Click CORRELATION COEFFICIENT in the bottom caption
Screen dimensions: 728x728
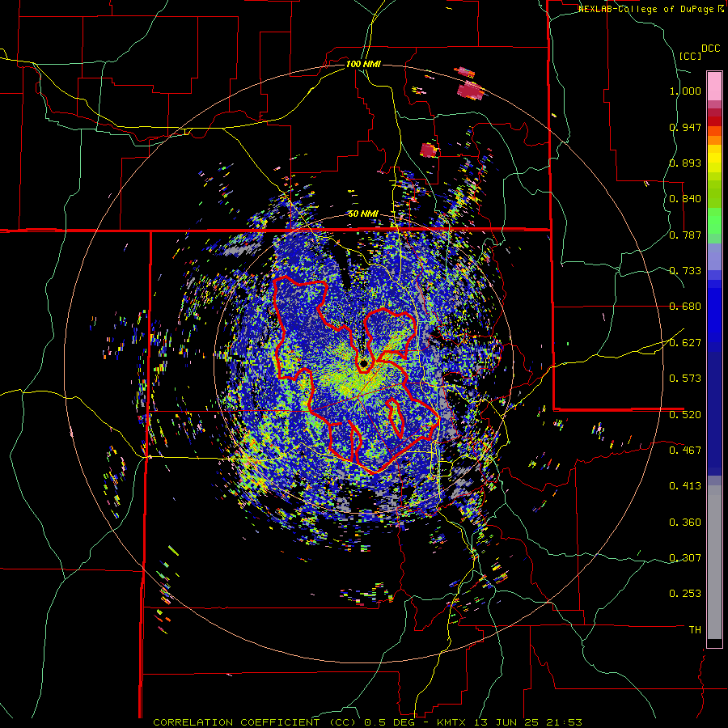tap(236, 722)
